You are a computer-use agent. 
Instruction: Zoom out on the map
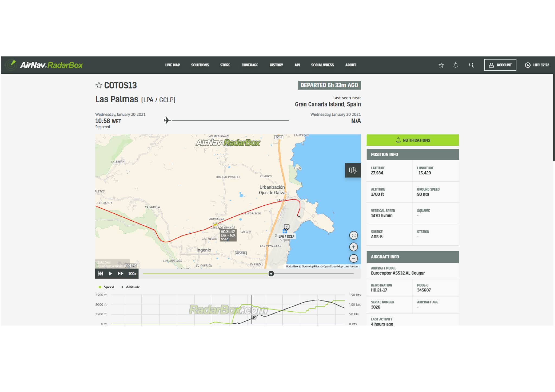pyautogui.click(x=353, y=258)
